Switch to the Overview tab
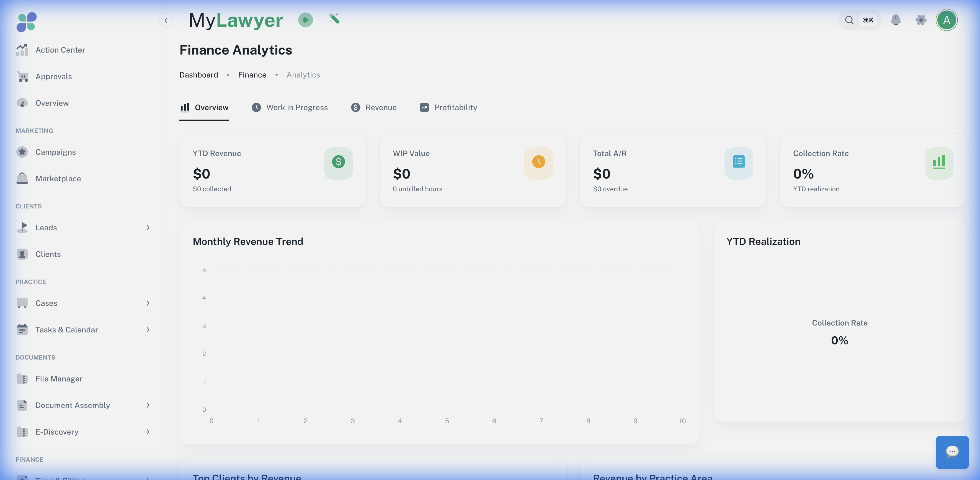Image resolution: width=980 pixels, height=480 pixels. pyautogui.click(x=204, y=108)
